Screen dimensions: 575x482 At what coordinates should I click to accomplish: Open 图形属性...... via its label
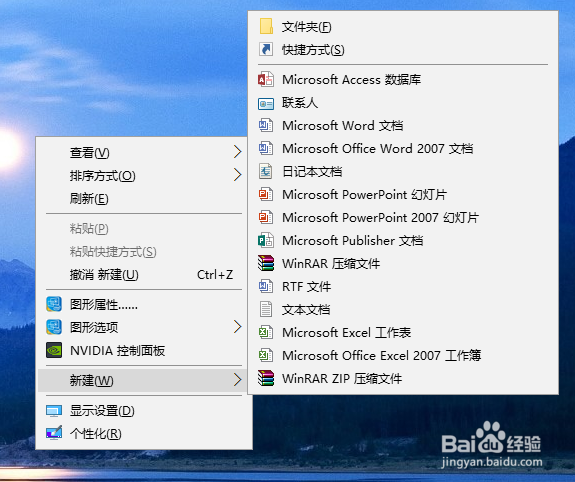pos(104,304)
